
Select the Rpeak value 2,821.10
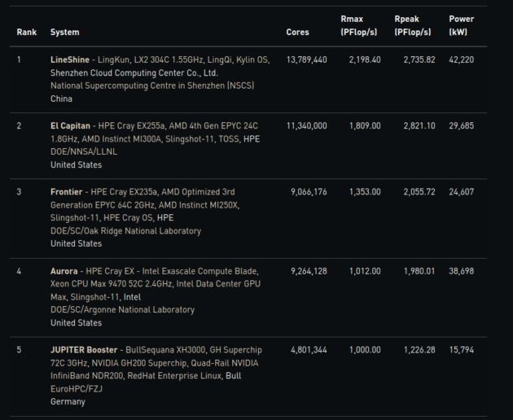click(419, 126)
